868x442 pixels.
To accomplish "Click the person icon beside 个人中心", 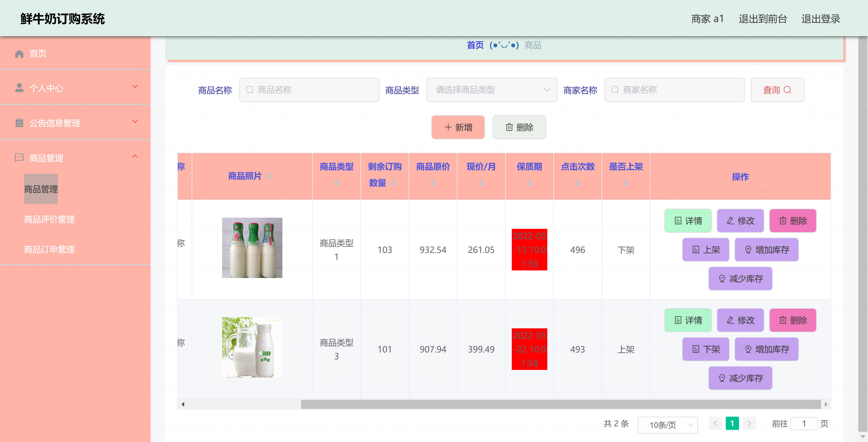I will (x=19, y=88).
